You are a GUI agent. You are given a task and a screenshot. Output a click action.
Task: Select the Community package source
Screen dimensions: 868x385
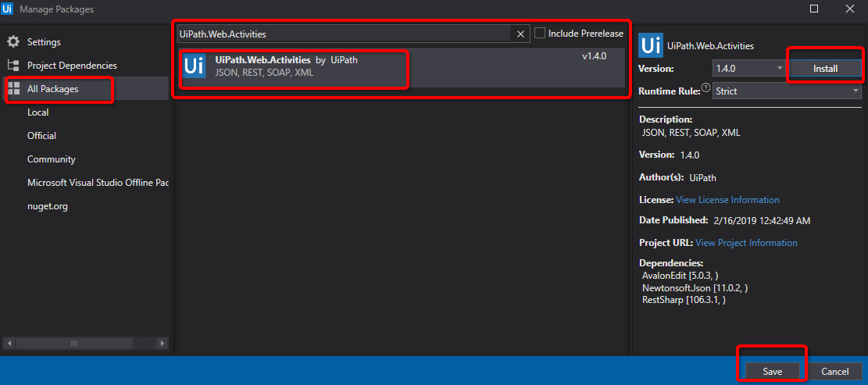tap(52, 159)
